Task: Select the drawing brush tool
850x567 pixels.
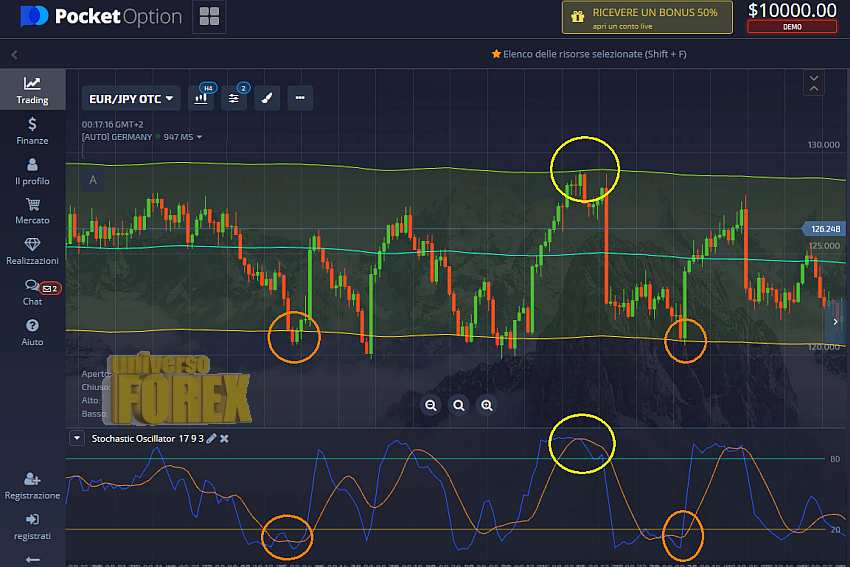Action: point(267,98)
